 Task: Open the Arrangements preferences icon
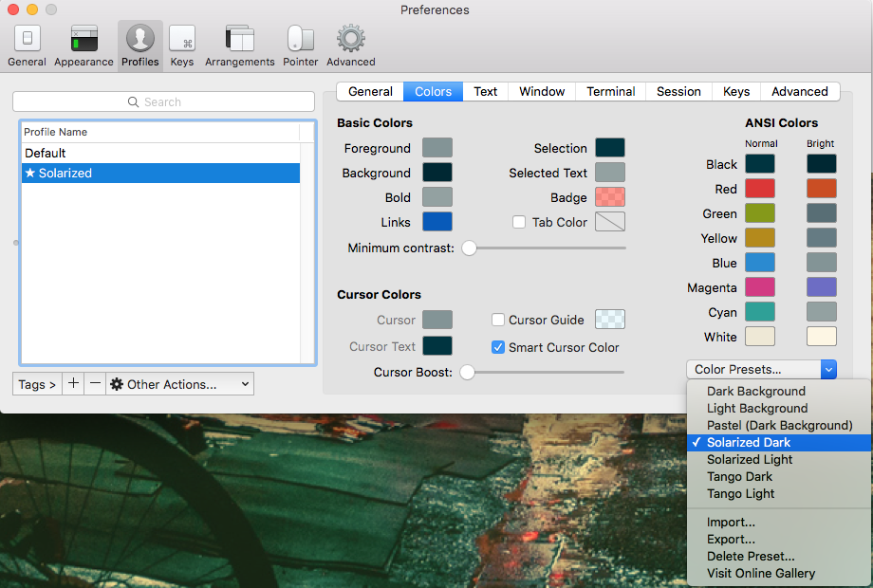click(239, 39)
